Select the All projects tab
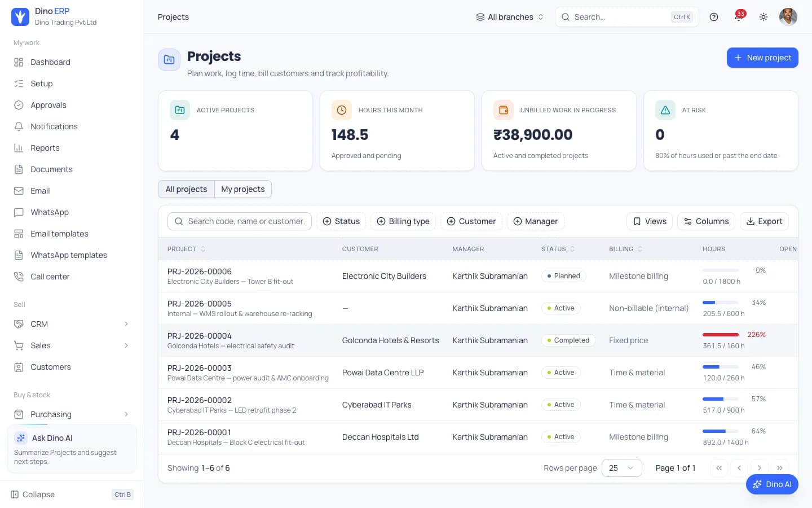The height and width of the screenshot is (508, 812). [x=186, y=189]
